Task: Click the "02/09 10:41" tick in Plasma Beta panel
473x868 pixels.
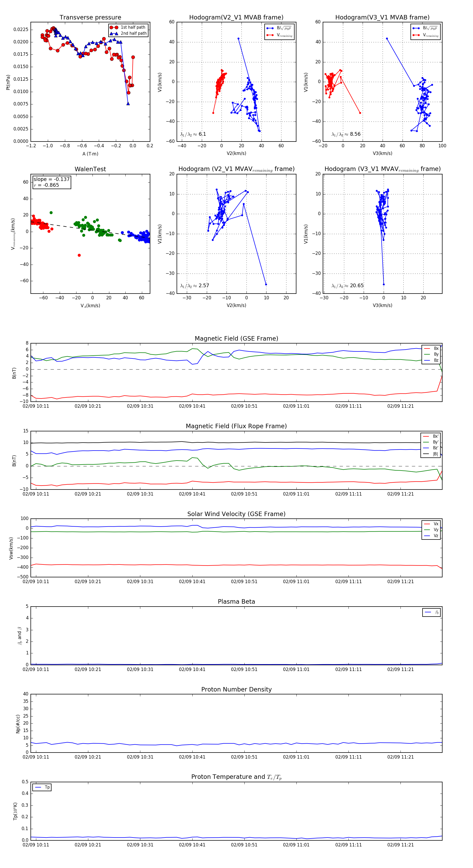Action: (192, 669)
